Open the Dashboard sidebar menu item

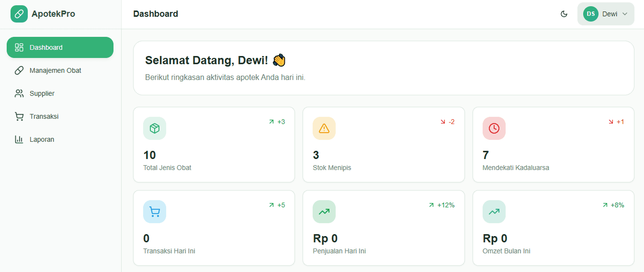click(x=60, y=47)
